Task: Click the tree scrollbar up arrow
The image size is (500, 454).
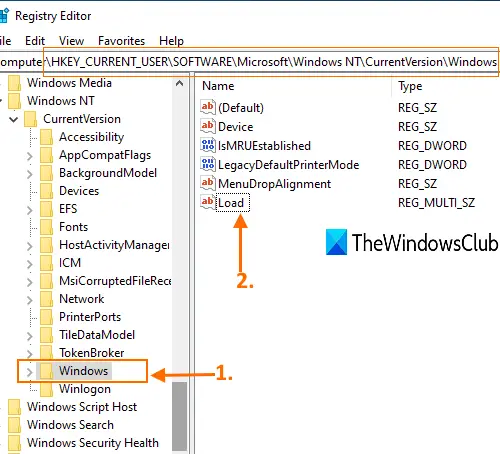Action: (x=179, y=83)
